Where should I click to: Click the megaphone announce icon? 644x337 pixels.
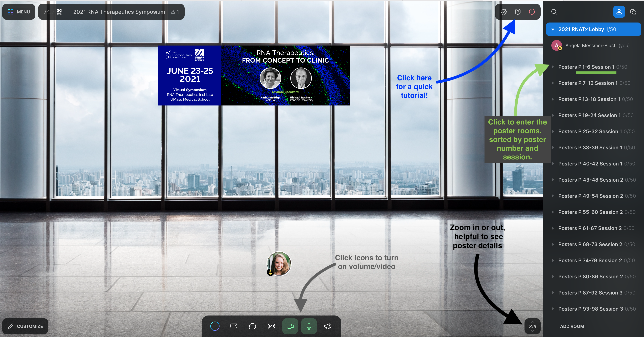pyautogui.click(x=327, y=326)
